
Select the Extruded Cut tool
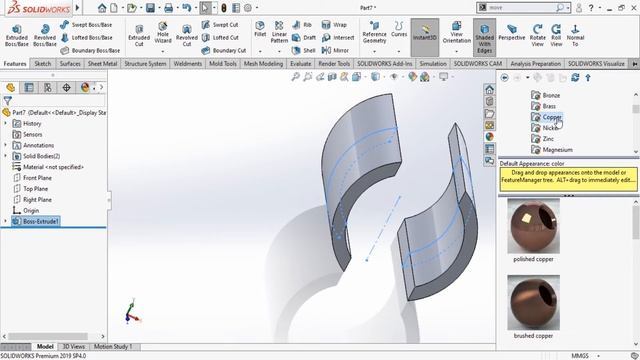click(139, 35)
